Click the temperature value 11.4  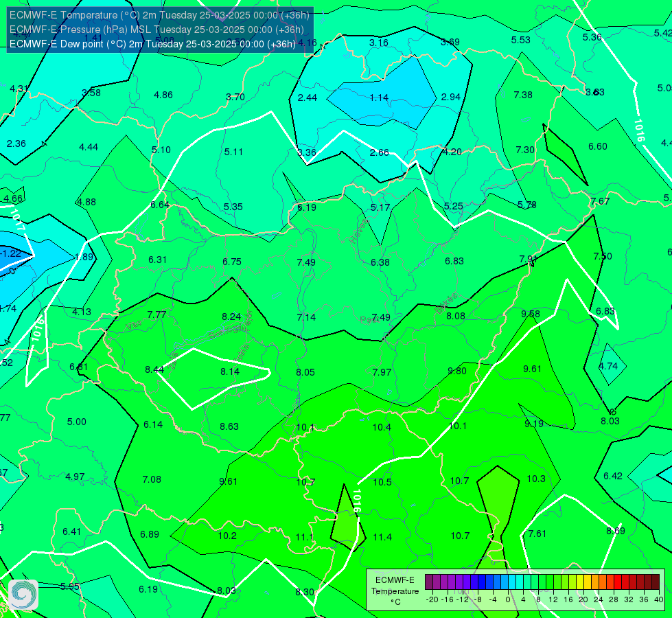pyautogui.click(x=382, y=537)
